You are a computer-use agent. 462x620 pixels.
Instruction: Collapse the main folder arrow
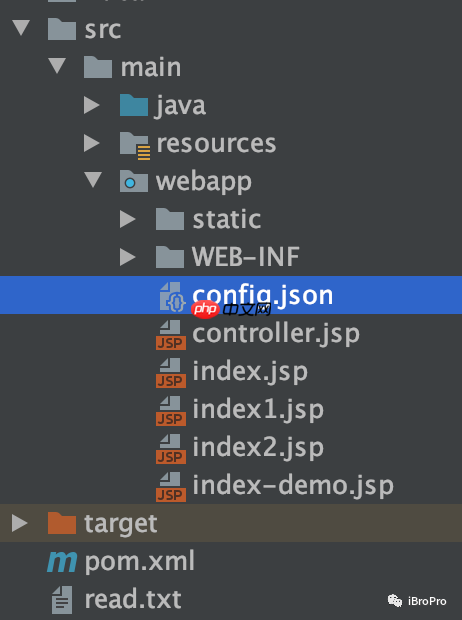(57, 66)
